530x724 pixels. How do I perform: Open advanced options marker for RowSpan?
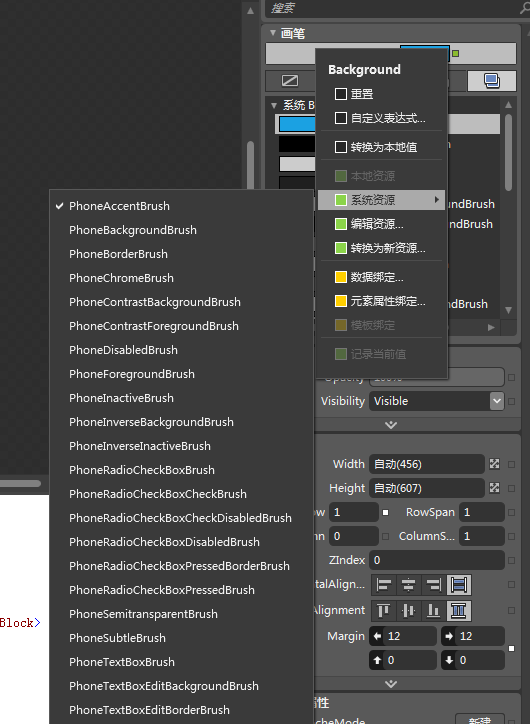tap(512, 513)
